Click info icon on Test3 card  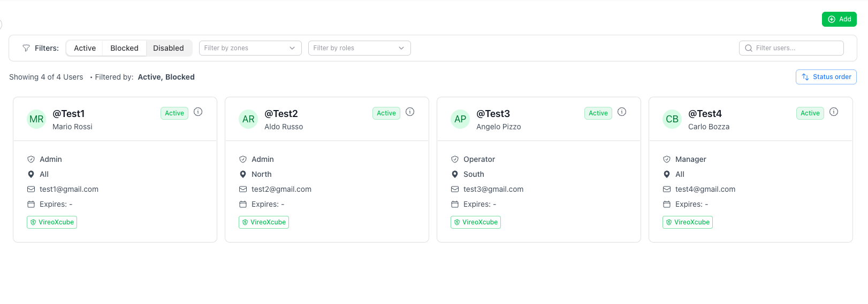point(622,112)
